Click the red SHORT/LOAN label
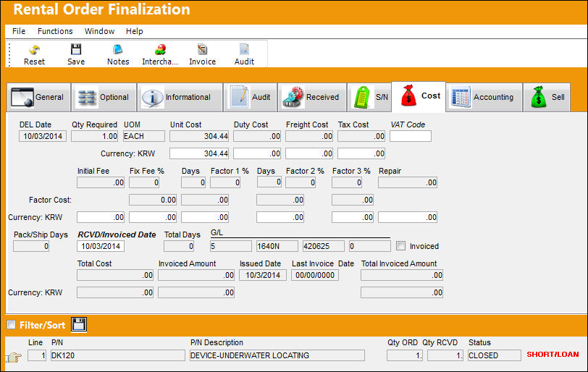Screen dimensions: 588x372 pyautogui.click(x=553, y=355)
